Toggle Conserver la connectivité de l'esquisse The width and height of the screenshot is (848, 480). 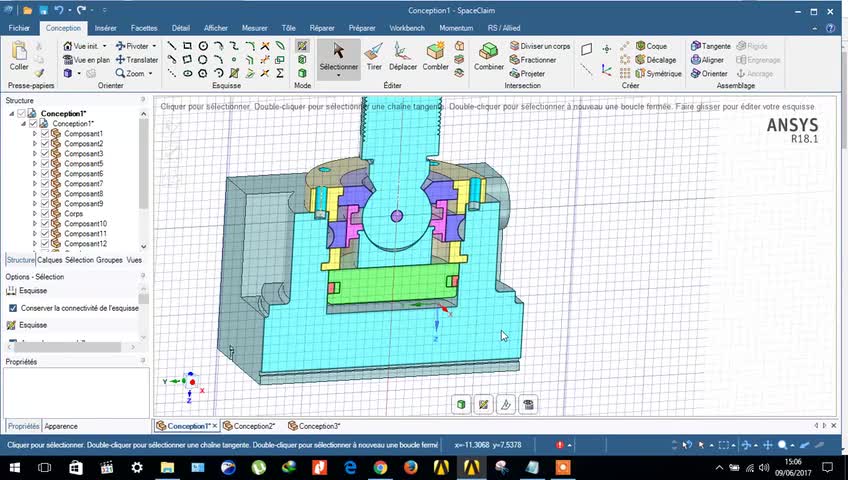coord(13,308)
